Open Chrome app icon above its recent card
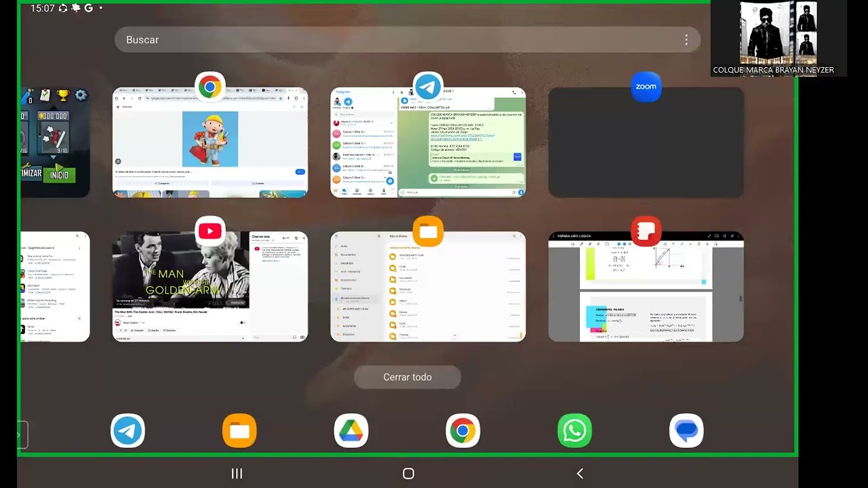 tap(210, 87)
